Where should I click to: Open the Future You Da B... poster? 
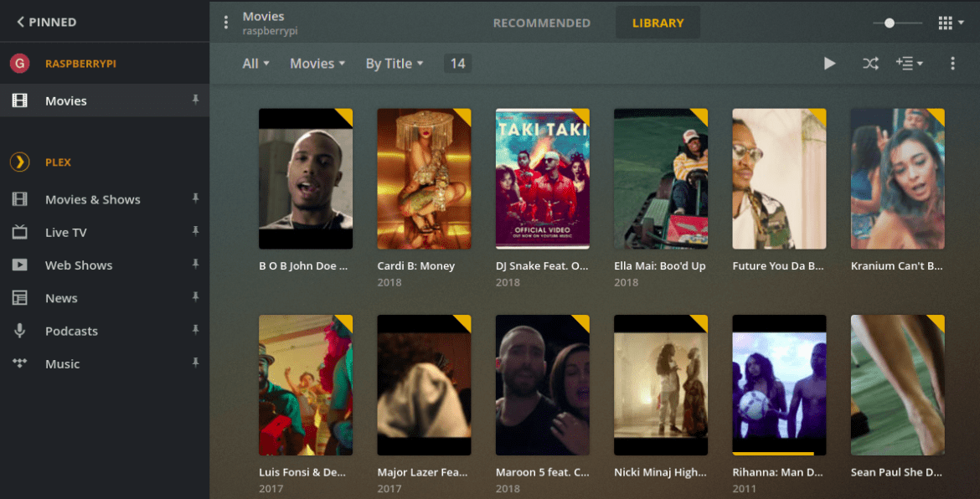tap(779, 178)
